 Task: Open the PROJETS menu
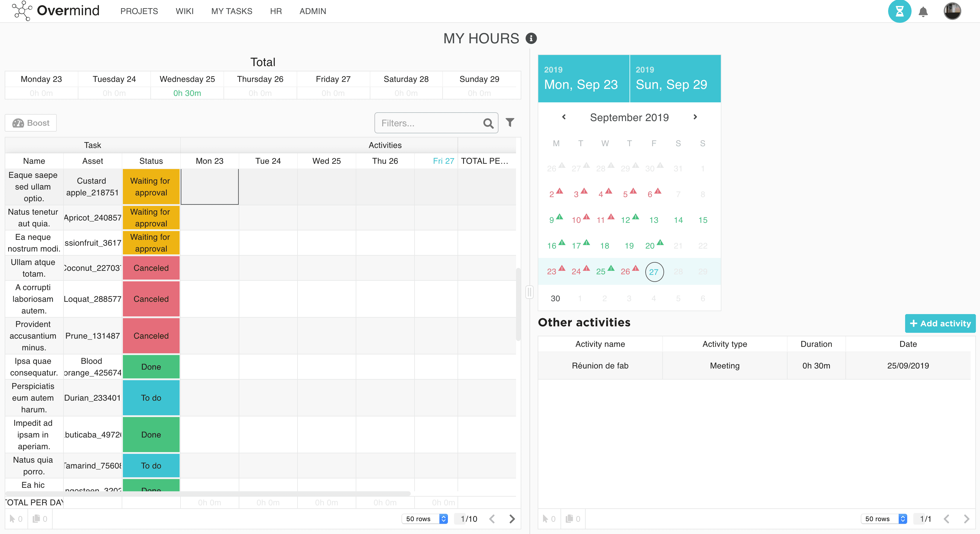[139, 11]
